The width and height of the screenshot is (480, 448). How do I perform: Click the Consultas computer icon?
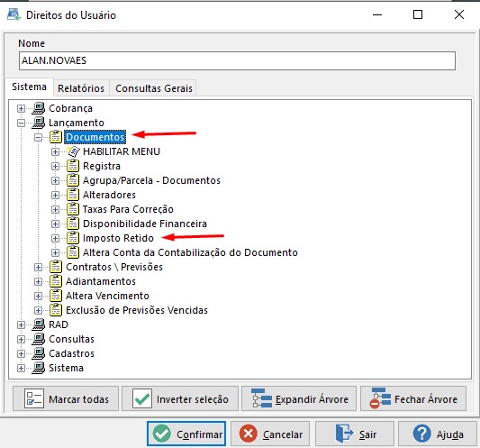39,339
